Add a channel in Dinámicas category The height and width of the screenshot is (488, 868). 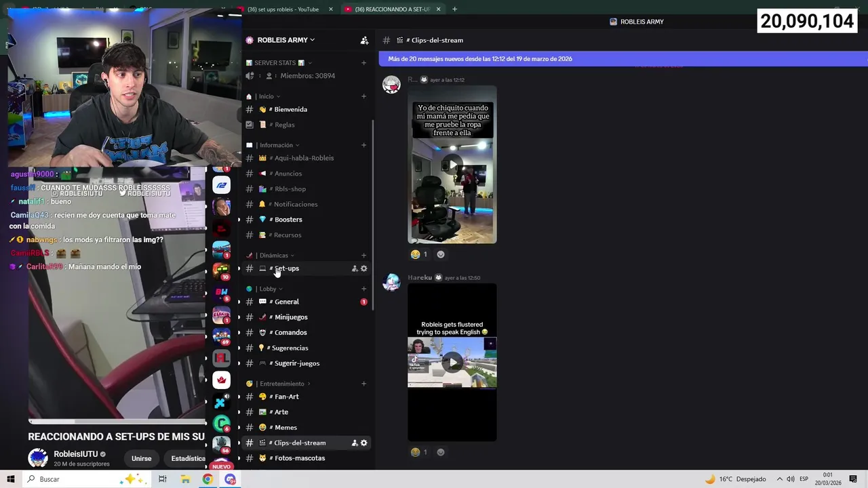(363, 256)
